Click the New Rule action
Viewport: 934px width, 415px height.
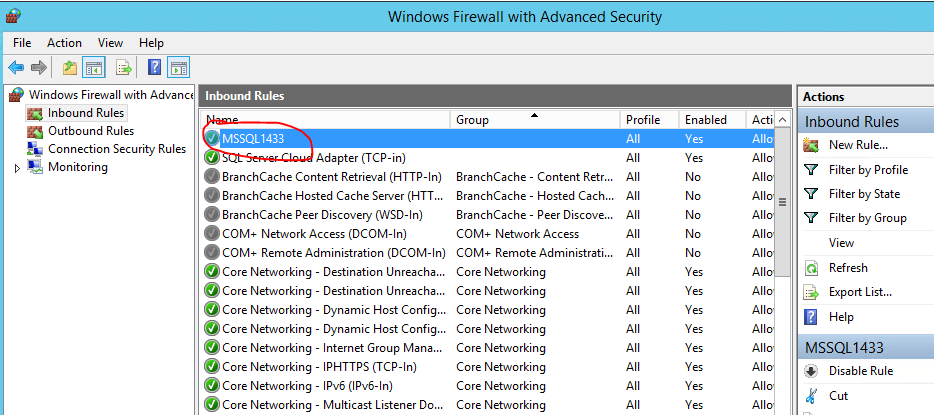coord(858,146)
